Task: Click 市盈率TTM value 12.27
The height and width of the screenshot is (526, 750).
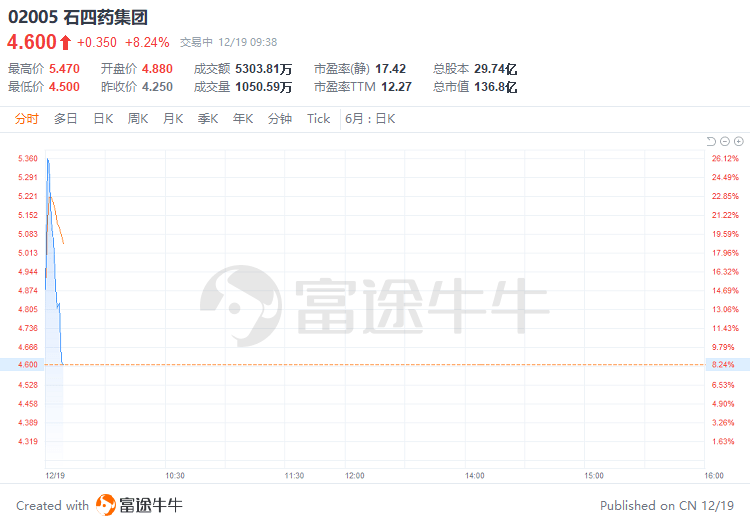Action: 396,87
